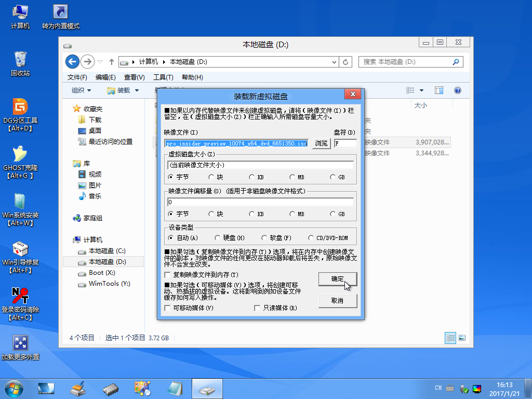Open the 回收站 recycle bin icon

pos(20,64)
